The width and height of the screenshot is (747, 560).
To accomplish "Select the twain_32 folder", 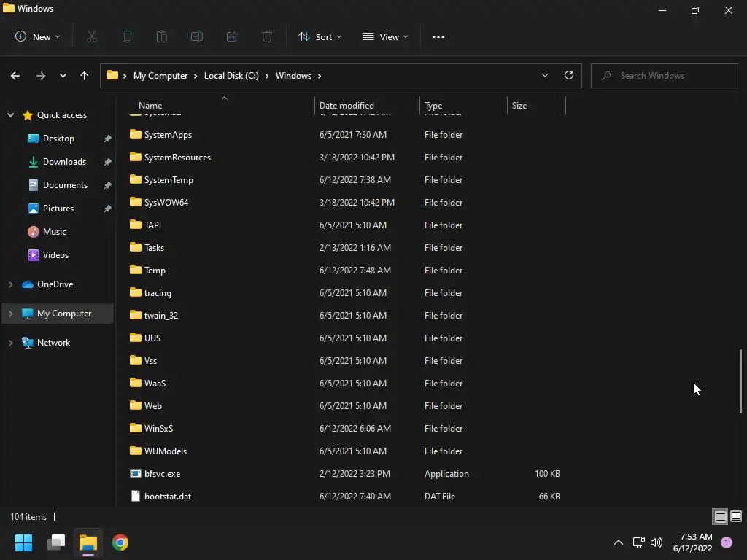I will [161, 315].
